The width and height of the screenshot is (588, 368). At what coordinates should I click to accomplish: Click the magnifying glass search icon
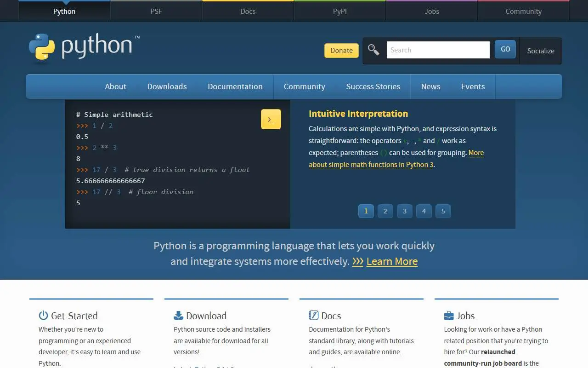pos(373,50)
